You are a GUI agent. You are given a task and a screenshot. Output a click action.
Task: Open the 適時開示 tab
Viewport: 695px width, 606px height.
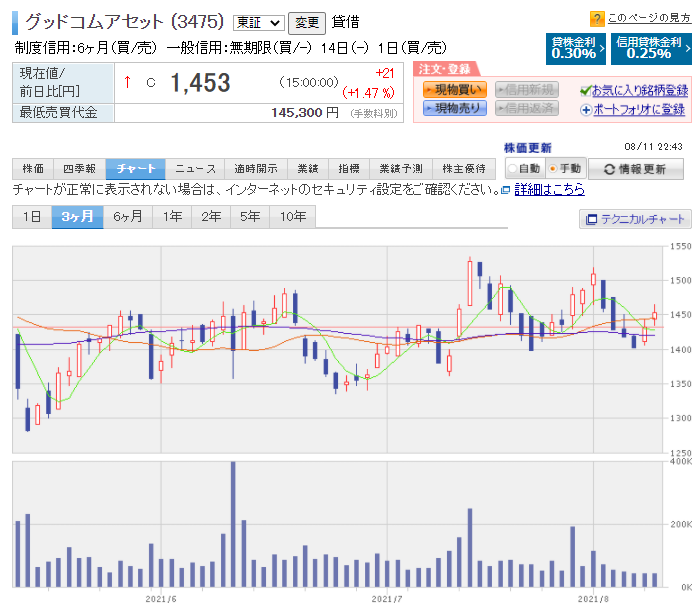pyautogui.click(x=256, y=169)
